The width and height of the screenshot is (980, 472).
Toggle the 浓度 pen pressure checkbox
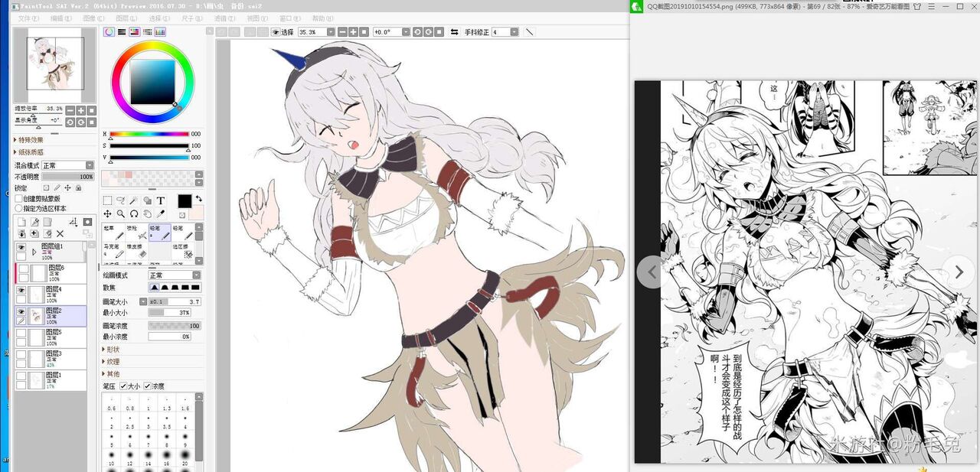(147, 386)
